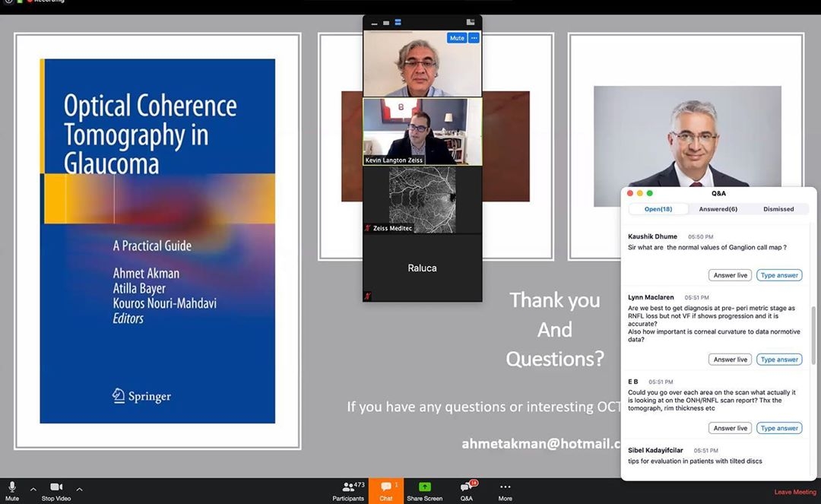Type answer to Kaushik Dhume's question
821x504 pixels.
(x=779, y=275)
